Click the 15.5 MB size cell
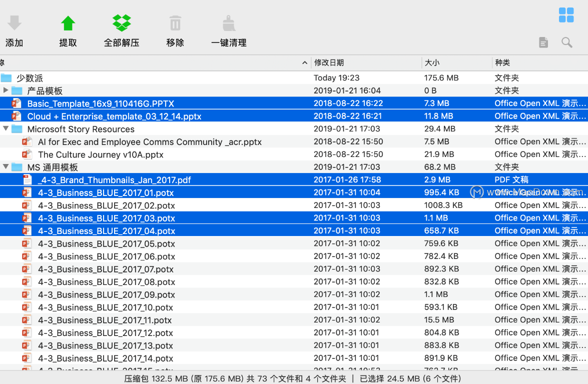The width and height of the screenshot is (588, 384). coord(439,320)
